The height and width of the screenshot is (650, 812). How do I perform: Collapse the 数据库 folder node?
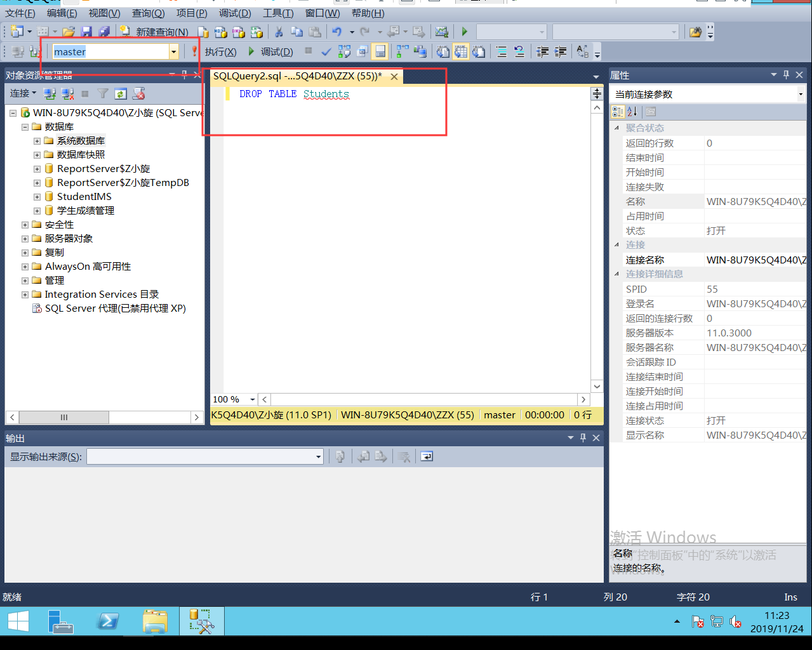[x=25, y=127]
